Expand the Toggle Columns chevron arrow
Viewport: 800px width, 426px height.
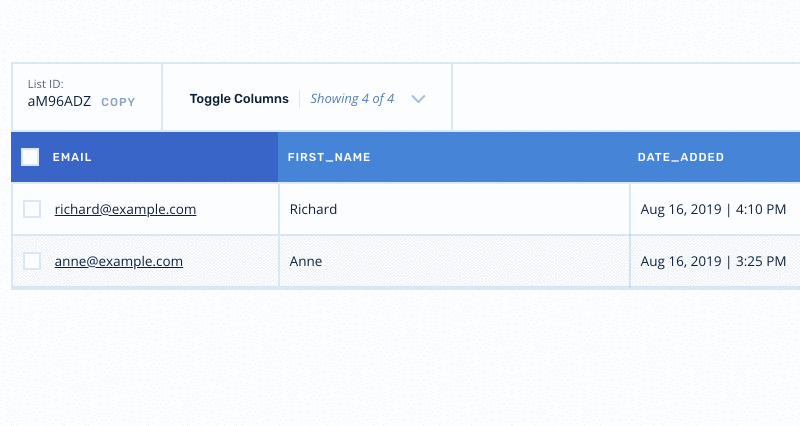coord(419,99)
